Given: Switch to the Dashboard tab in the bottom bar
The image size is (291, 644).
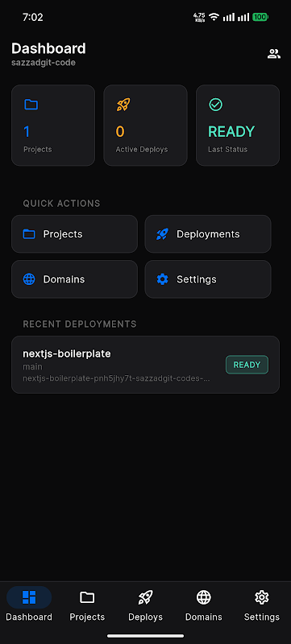Looking at the screenshot, I should pyautogui.click(x=29, y=604).
